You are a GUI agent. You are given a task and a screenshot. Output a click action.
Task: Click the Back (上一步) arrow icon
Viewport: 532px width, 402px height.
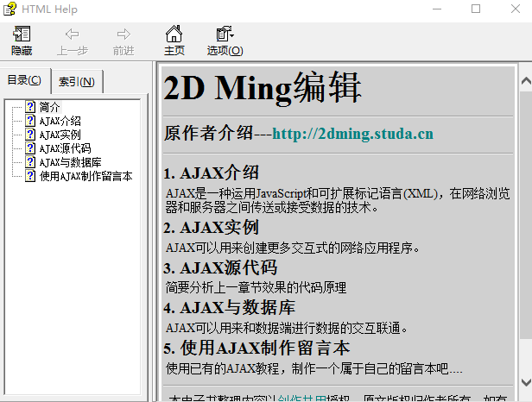pos(72,35)
